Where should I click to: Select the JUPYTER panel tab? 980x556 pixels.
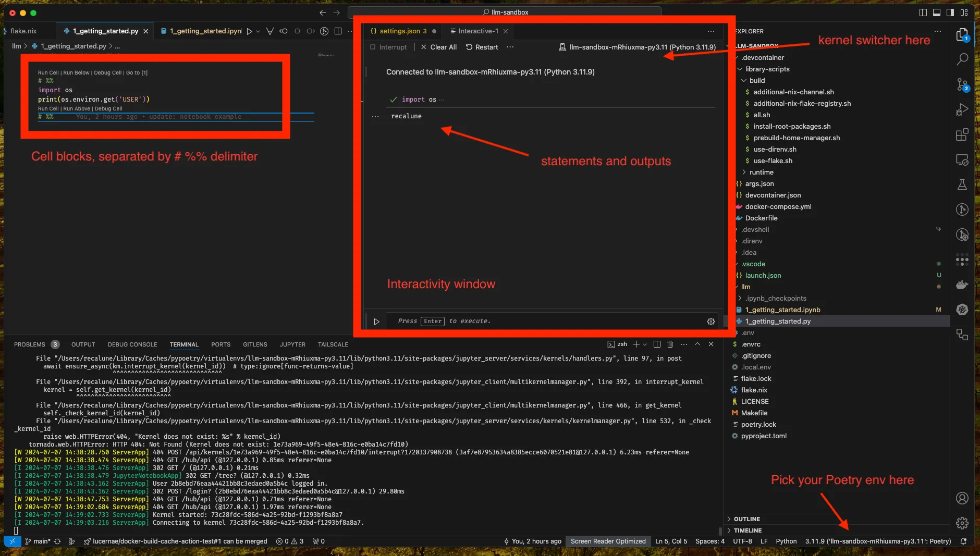[x=292, y=344]
